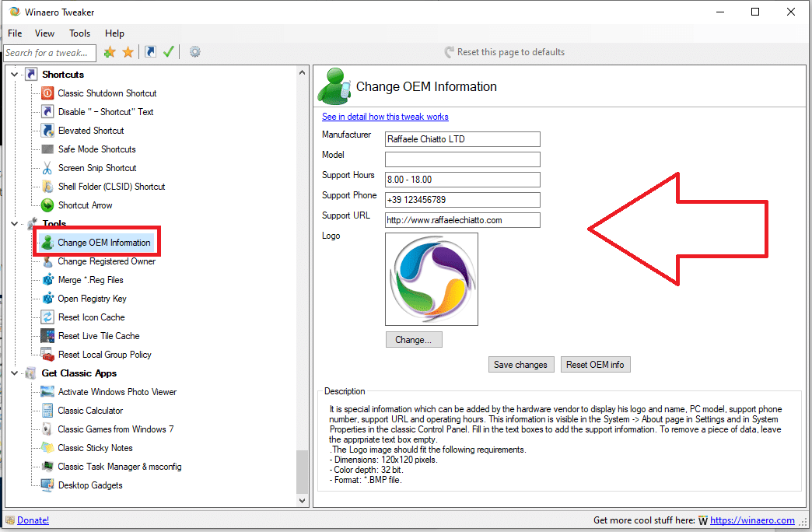Click the Donate! link
The width and height of the screenshot is (812, 532).
coord(33,520)
